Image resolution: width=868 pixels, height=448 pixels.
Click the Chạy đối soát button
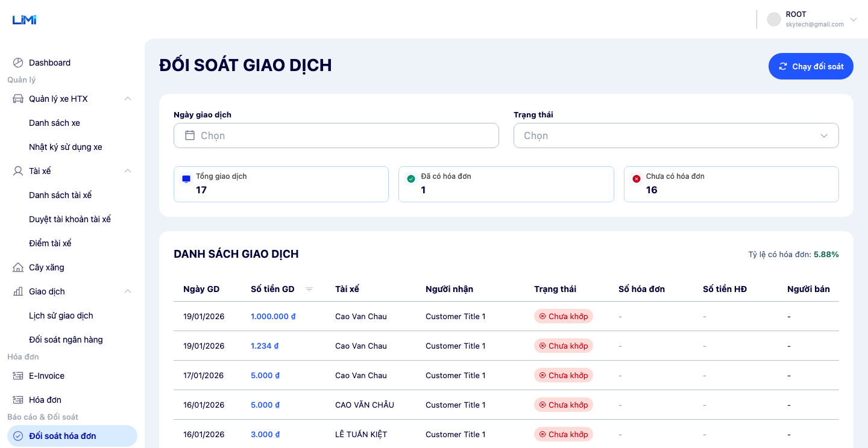811,66
